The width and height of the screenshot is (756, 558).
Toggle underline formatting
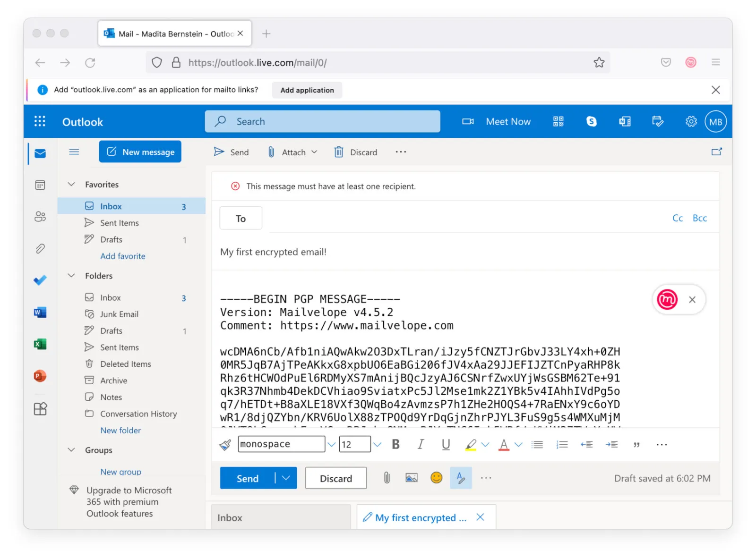click(446, 444)
